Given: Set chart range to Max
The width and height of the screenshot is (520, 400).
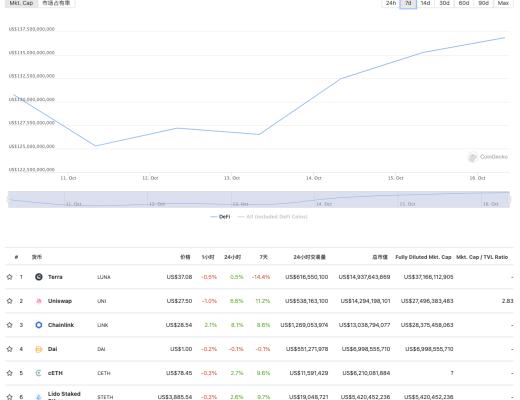Looking at the screenshot, I should 503,3.
